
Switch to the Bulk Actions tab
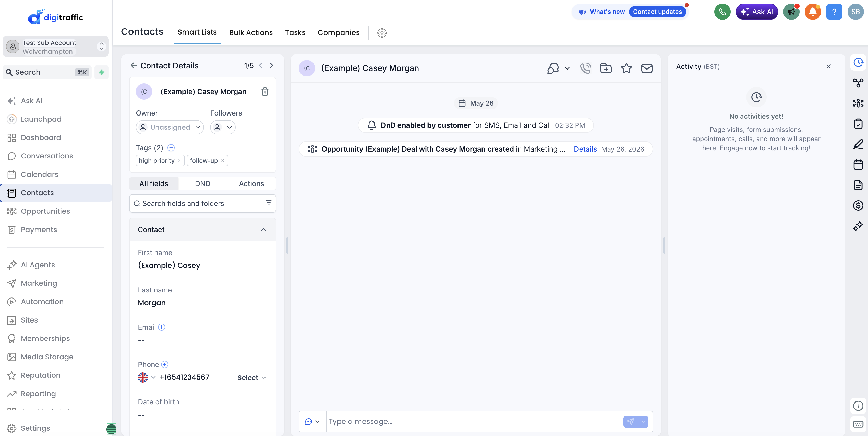pos(251,32)
